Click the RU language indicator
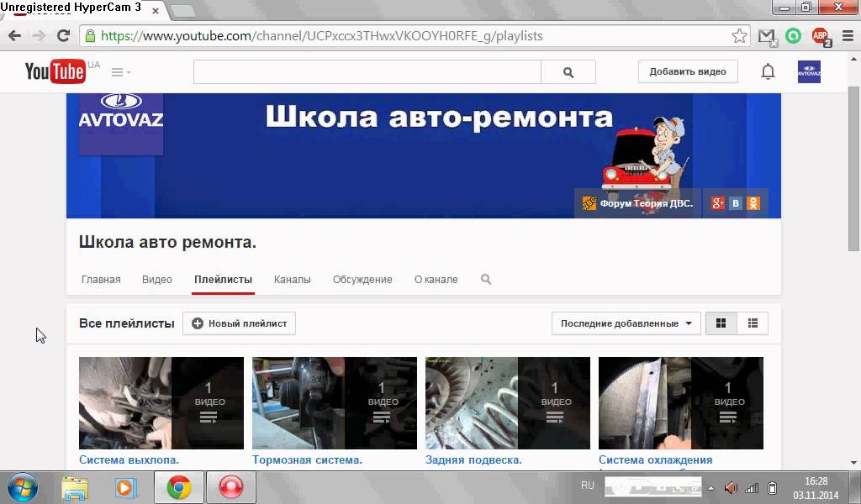Viewport: 861px width, 504px height. pos(588,486)
